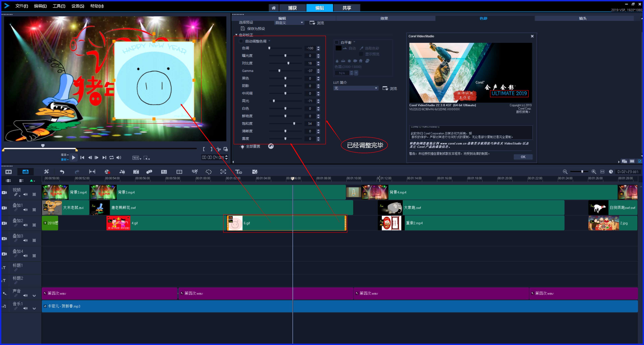Open sound mixer waveform icon
The image size is (644, 345).
[x=122, y=172]
